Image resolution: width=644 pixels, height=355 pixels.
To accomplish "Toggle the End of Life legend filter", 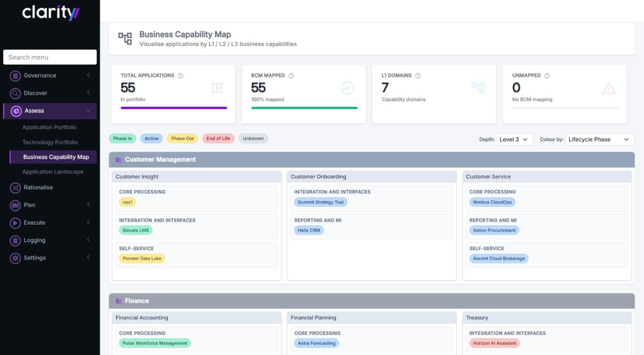I will point(218,139).
